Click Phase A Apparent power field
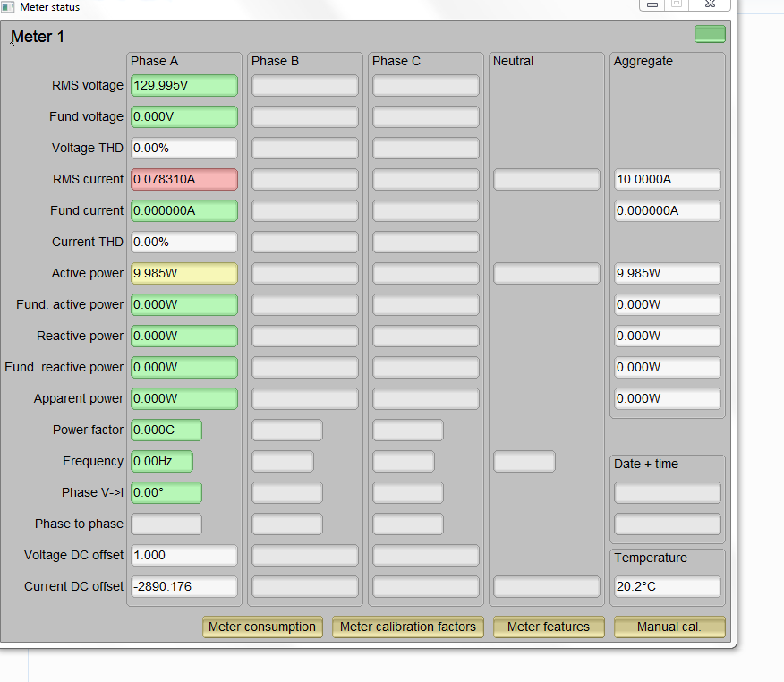The width and height of the screenshot is (784, 682). pyautogui.click(x=184, y=398)
